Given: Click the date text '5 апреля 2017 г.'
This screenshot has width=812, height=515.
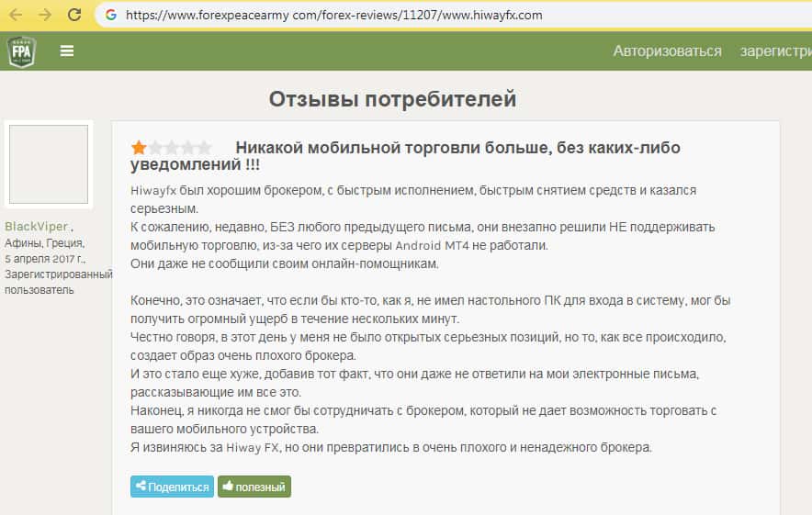Looking at the screenshot, I should click(44, 258).
